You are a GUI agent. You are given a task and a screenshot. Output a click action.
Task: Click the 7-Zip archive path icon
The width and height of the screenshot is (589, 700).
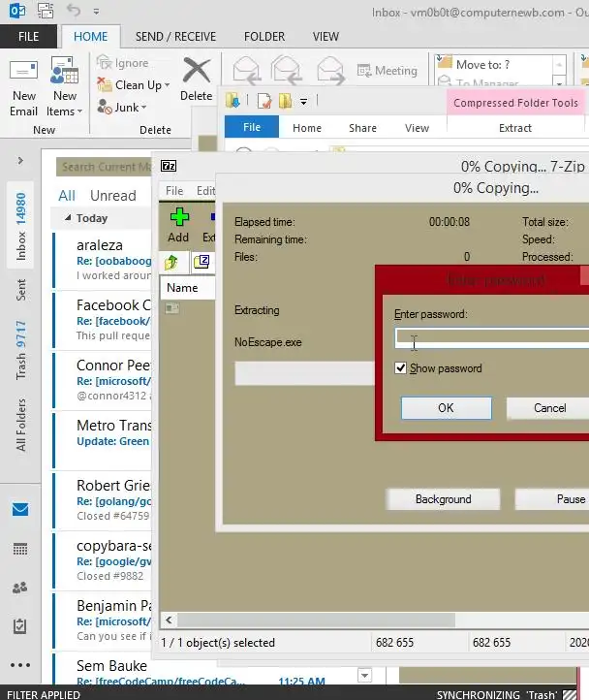coord(201,261)
